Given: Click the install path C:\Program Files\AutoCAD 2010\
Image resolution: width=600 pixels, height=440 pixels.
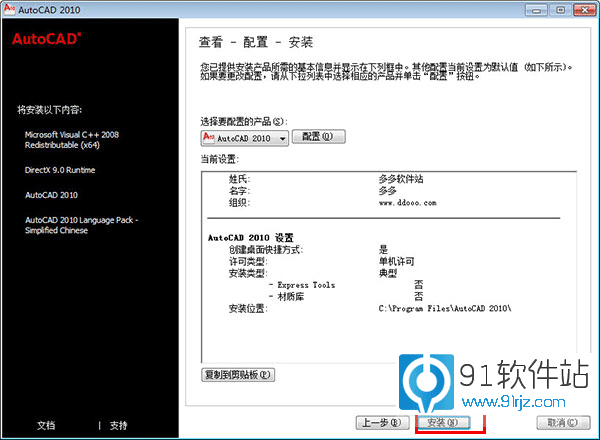Looking at the screenshot, I should [446, 308].
